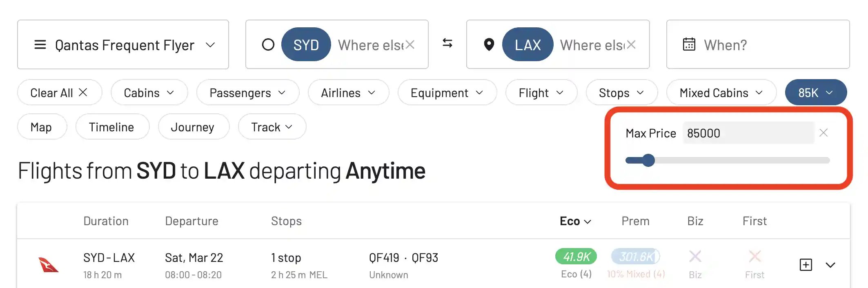Clear the LAX destination field with X

coord(631,44)
